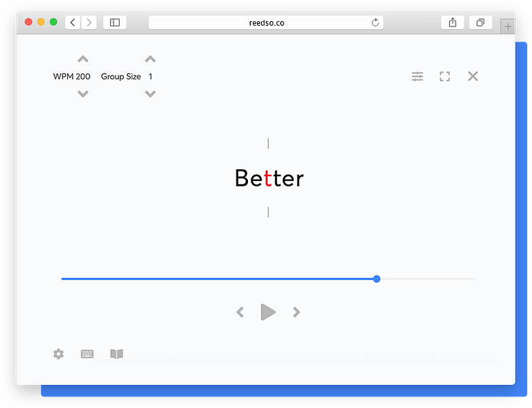The width and height of the screenshot is (532, 408).
Task: Show all Safari tabs overview
Action: click(x=480, y=22)
